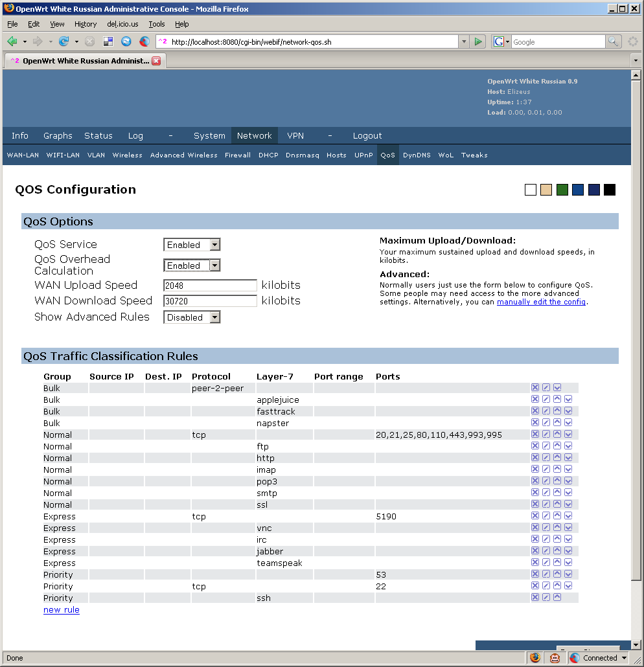
Task: Close the OpenWrt browser tab
Action: (156, 61)
